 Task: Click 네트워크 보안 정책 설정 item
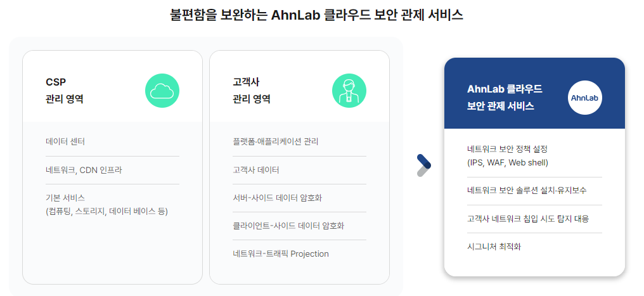point(508,155)
